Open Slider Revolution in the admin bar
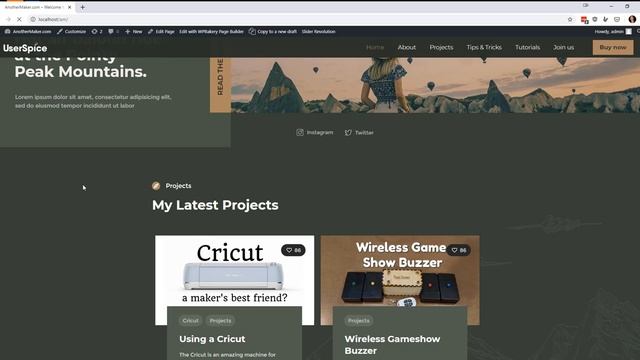The image size is (640, 360). coord(319,31)
